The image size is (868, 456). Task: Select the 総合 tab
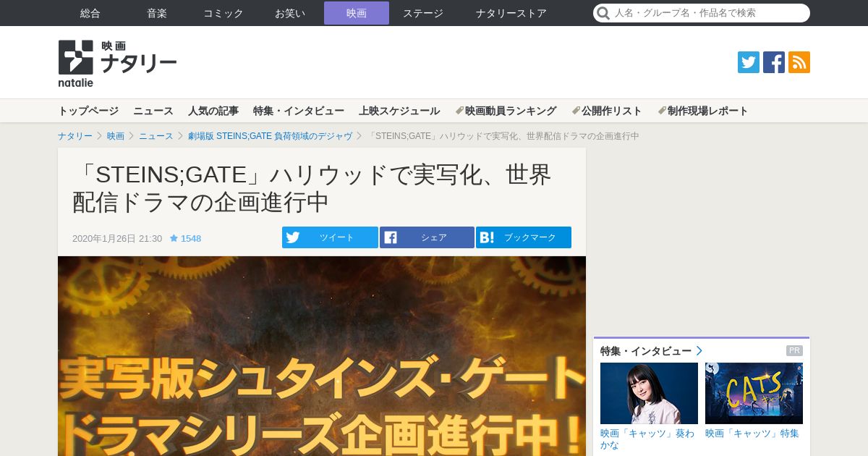[90, 13]
